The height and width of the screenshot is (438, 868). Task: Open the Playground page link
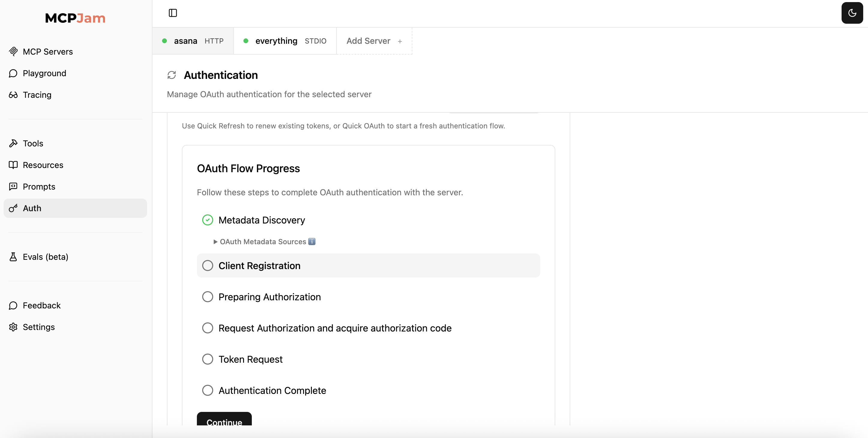44,73
